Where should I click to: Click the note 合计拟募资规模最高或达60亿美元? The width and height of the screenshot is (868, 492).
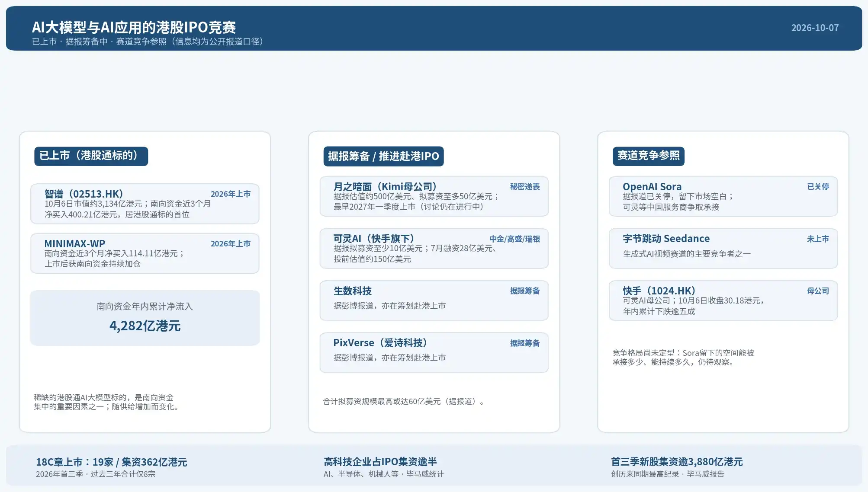403,402
